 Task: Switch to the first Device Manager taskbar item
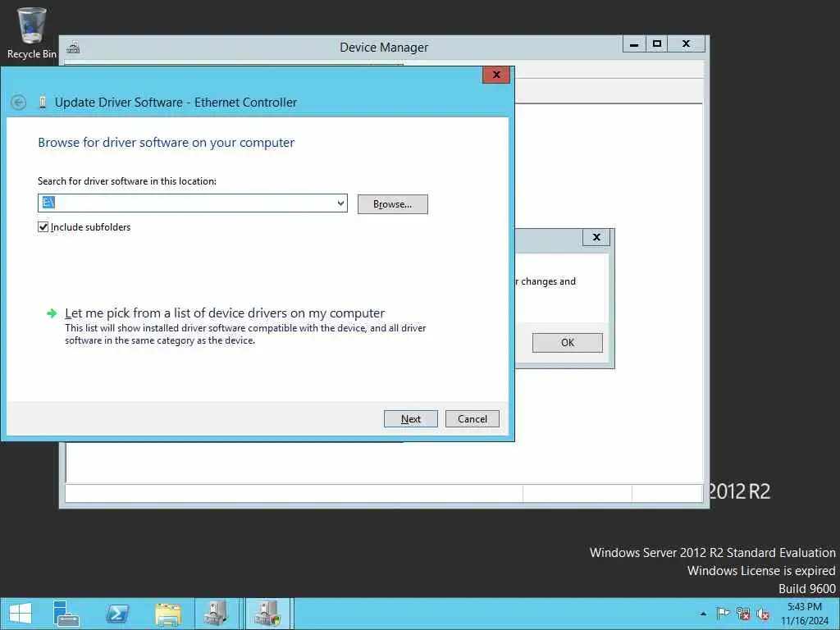[216, 614]
